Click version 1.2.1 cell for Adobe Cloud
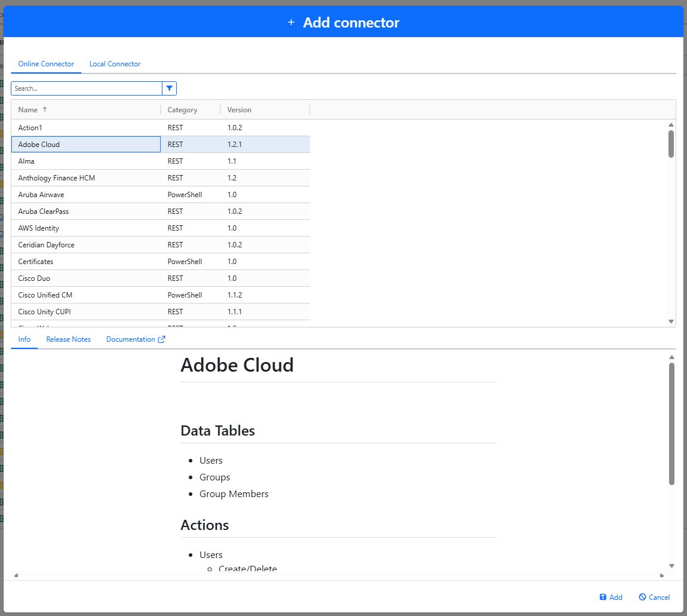Screen dimensions: 687x616 [265, 144]
